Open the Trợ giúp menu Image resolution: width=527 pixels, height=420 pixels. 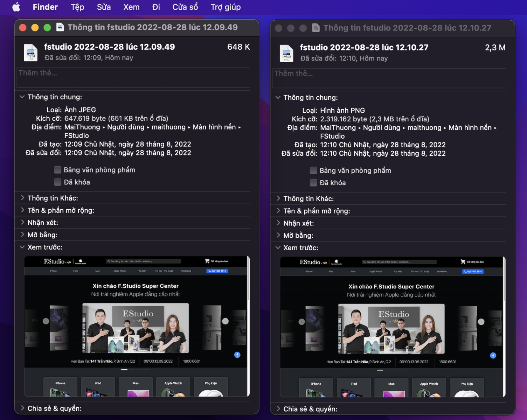226,7
